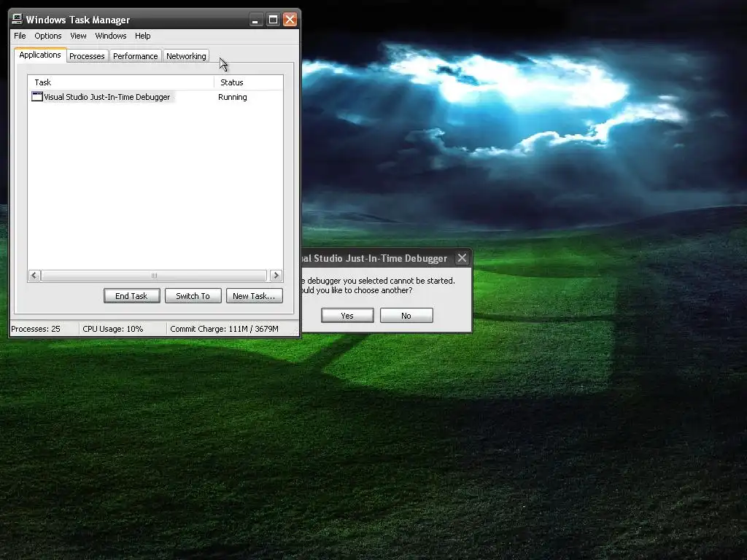Click the Task Manager title bar icon
The image size is (747, 560).
(18, 19)
